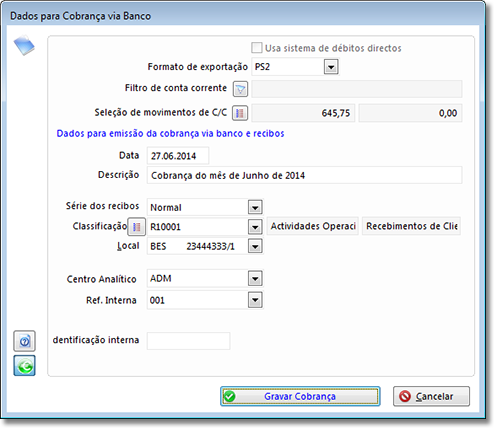
Task: Expand the Classificação R10001 dropdown arrow
Action: pyautogui.click(x=255, y=227)
